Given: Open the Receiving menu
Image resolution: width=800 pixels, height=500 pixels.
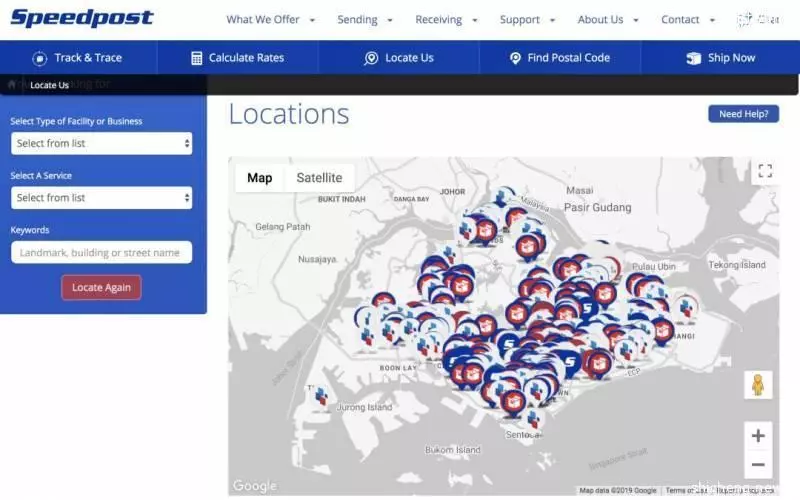Looking at the screenshot, I should point(446,19).
